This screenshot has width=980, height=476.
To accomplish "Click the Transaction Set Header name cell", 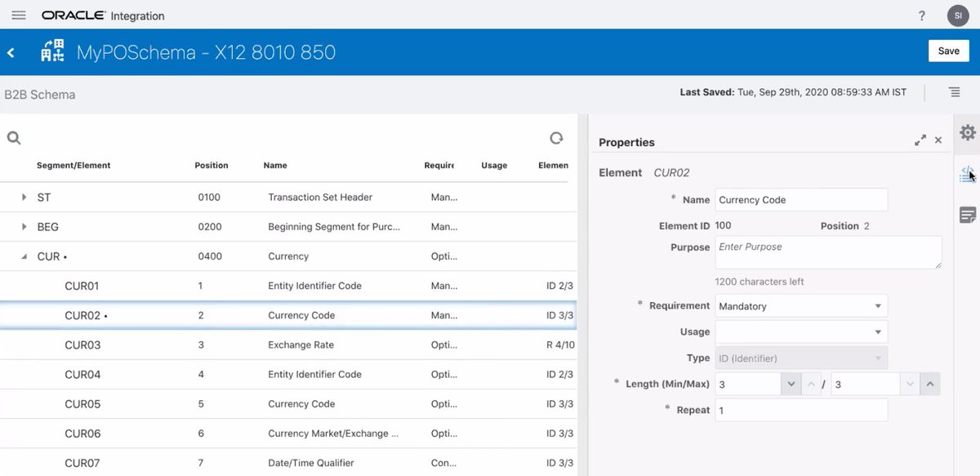I will point(320,197).
